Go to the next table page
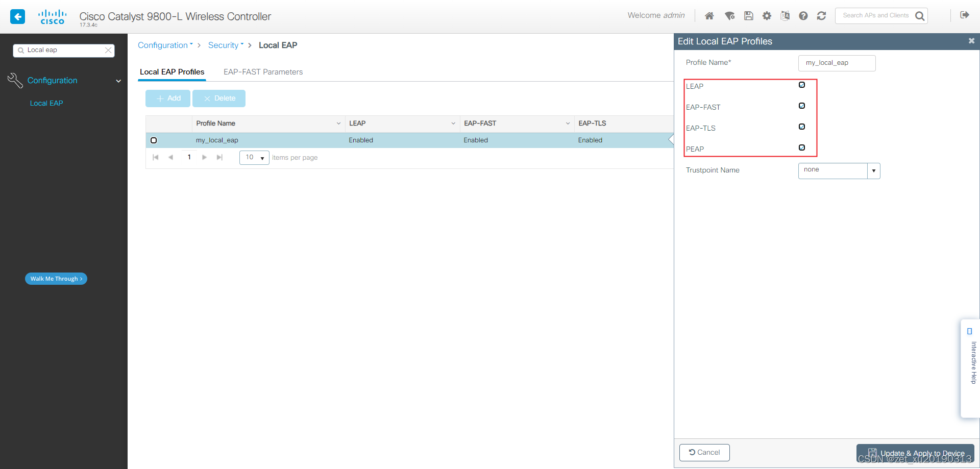980x469 pixels. (x=204, y=157)
